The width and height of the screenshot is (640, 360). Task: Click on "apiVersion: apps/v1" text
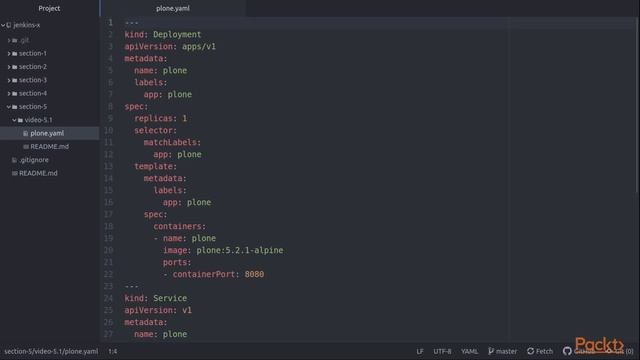(170, 47)
